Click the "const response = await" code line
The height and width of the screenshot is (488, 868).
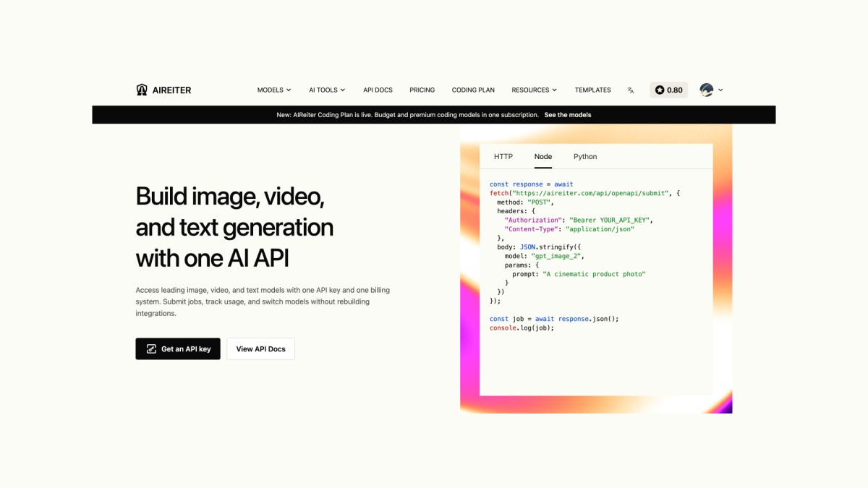532,184
